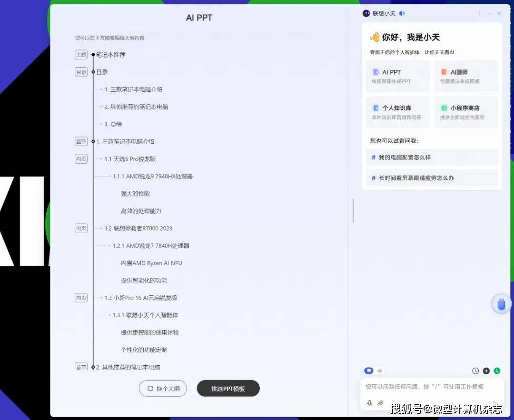This screenshot has width=514, height=420.
Task: Open the AI画师 card
Action: coord(466,76)
